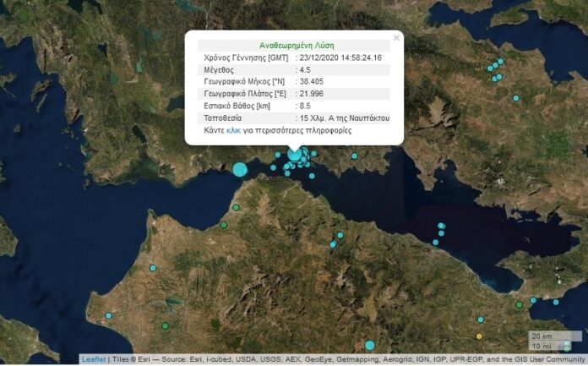Select the large cyan marker west of the epicenter cluster
This screenshot has width=588, height=366.
pos(240,169)
